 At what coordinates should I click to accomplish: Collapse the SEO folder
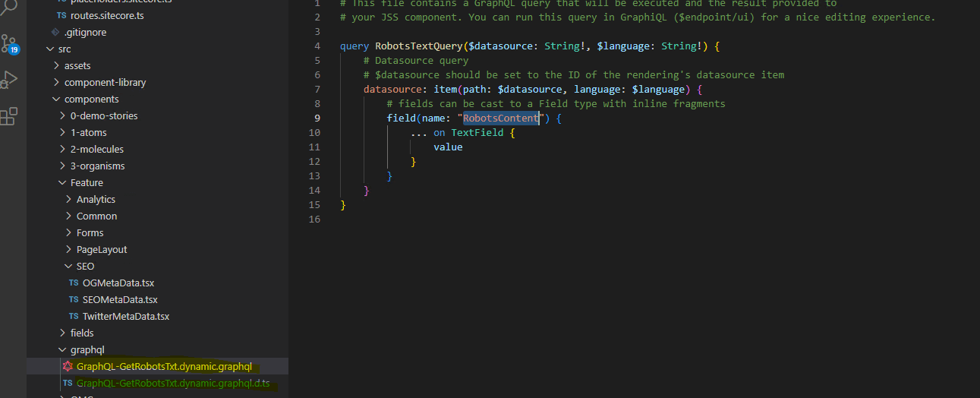(x=68, y=266)
